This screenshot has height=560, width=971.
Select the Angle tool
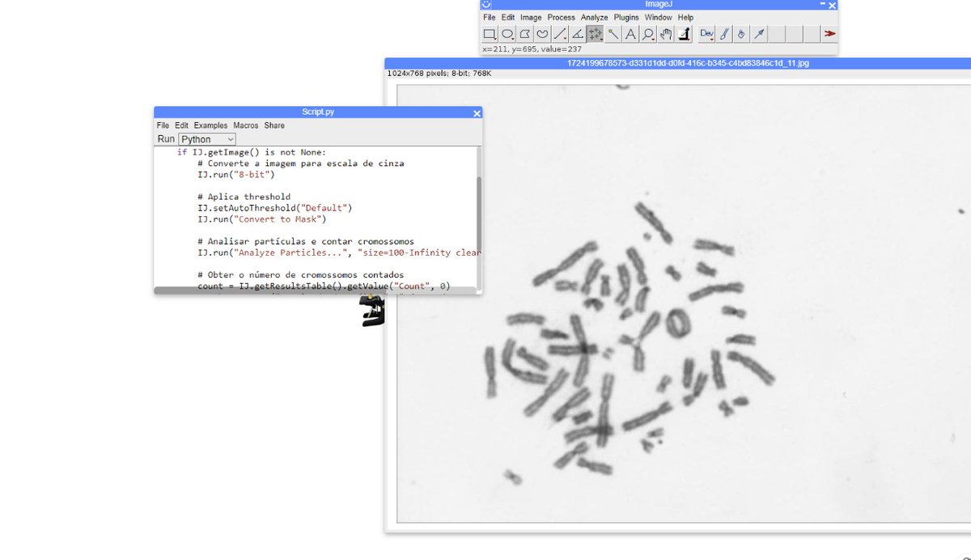coord(578,34)
